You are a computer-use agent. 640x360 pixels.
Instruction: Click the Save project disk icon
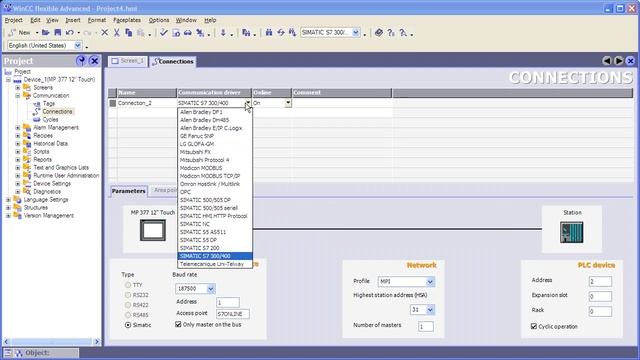58,33
